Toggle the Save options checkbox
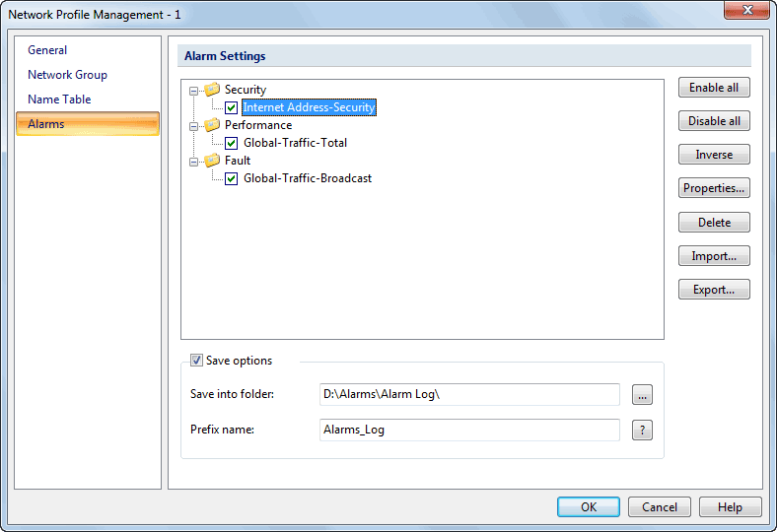 pyautogui.click(x=197, y=361)
